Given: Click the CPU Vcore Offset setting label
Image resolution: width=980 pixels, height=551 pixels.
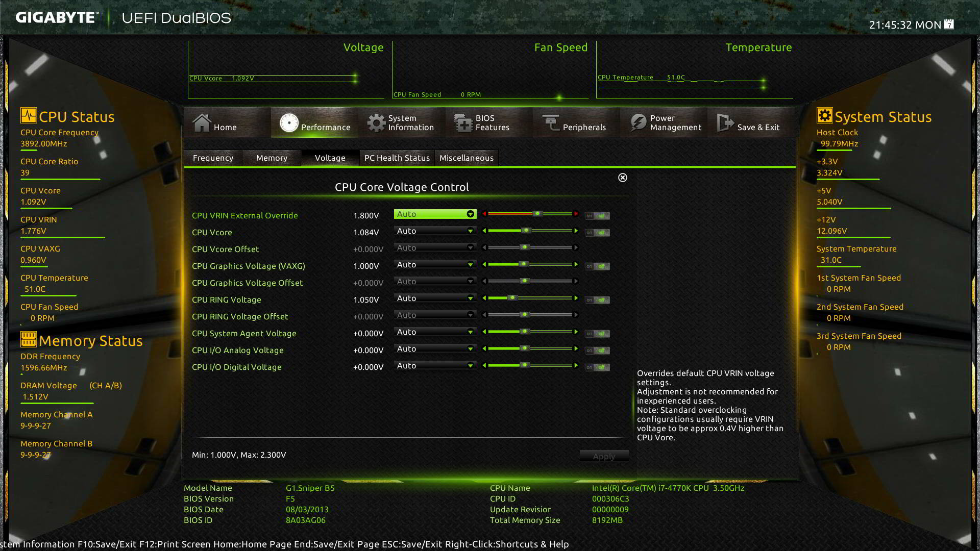Looking at the screenshot, I should coord(225,249).
